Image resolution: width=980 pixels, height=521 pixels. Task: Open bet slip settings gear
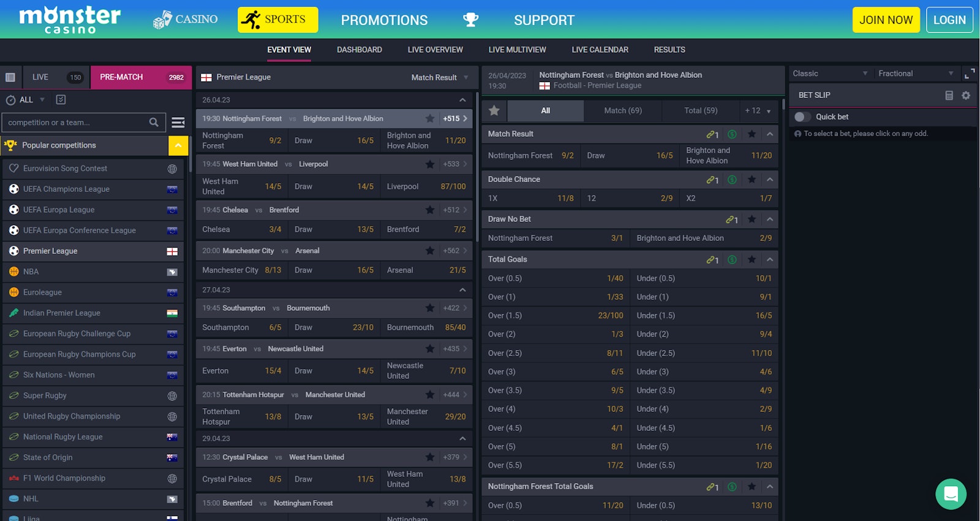coord(966,96)
